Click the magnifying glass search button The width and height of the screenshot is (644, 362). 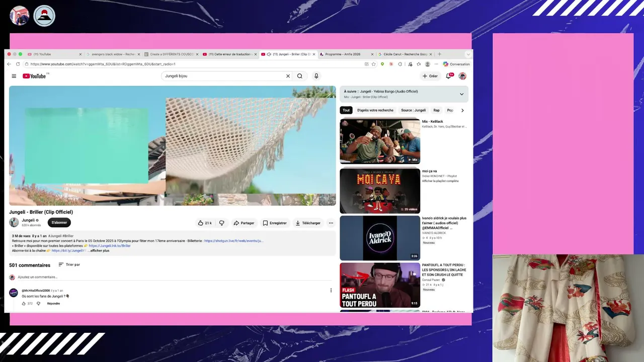pyautogui.click(x=300, y=76)
